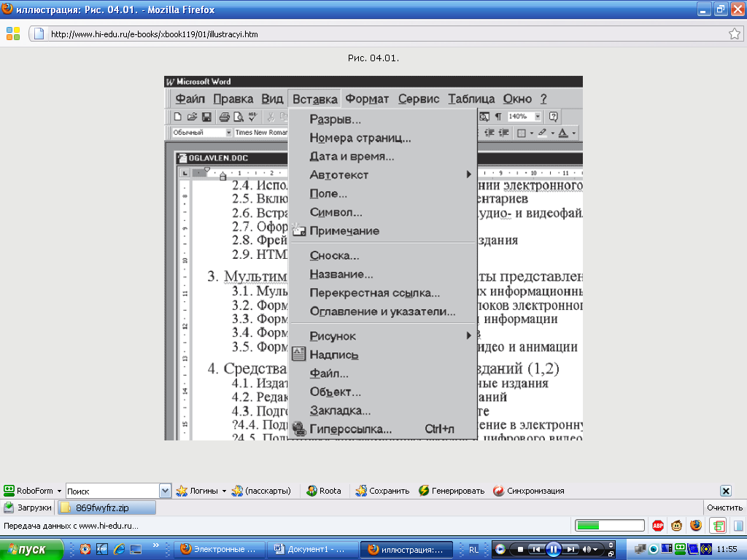747x560 pixels.
Task: Open the zoom dropdown showing 140%
Action: (538, 117)
